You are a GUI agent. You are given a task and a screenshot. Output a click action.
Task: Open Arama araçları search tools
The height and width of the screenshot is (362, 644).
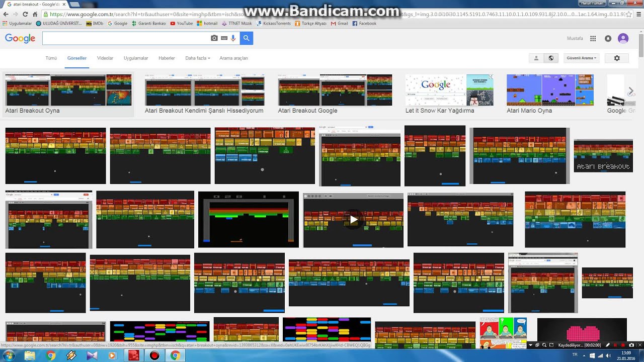coord(233,58)
